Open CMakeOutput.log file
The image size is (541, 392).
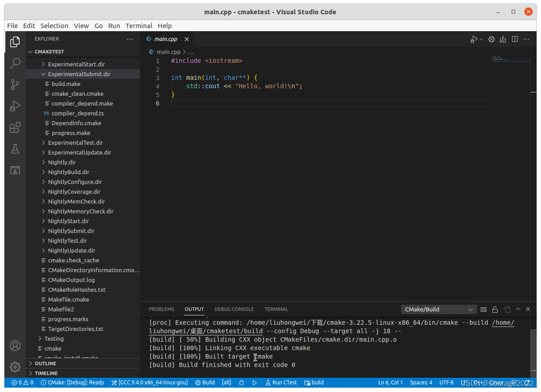[x=83, y=280]
